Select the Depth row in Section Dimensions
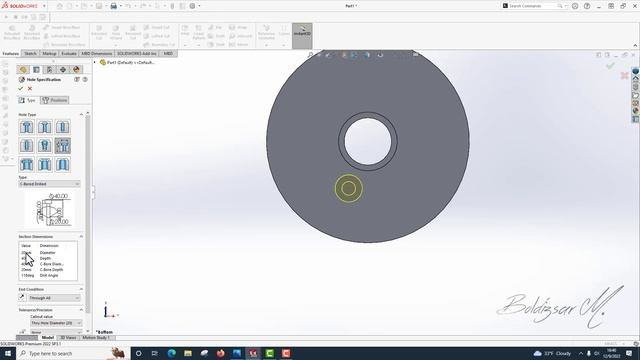Image resolution: width=640 pixels, height=360 pixels. tap(48, 258)
